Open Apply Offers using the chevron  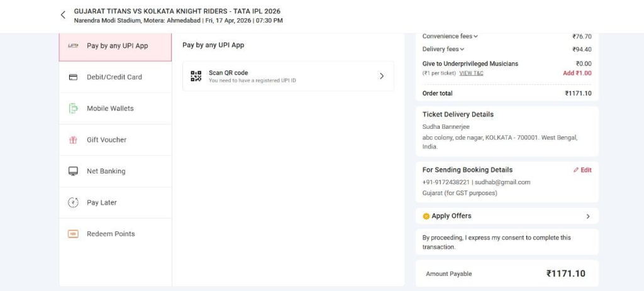588,216
